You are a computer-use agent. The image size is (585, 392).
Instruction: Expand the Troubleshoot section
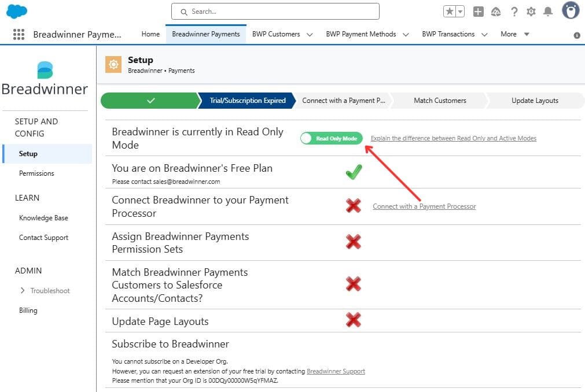[x=23, y=291]
